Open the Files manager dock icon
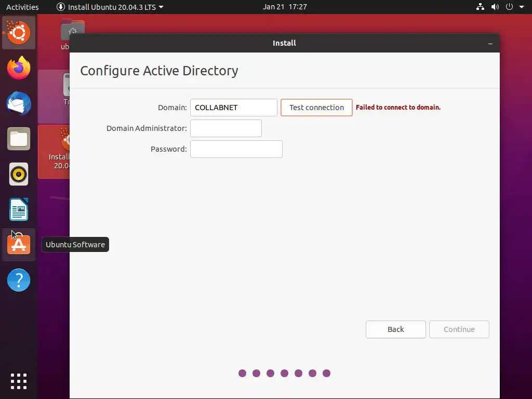 coord(19,139)
